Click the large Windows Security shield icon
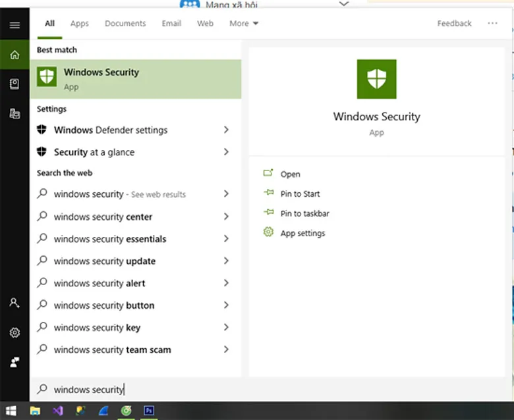514x420 pixels. coord(376,79)
